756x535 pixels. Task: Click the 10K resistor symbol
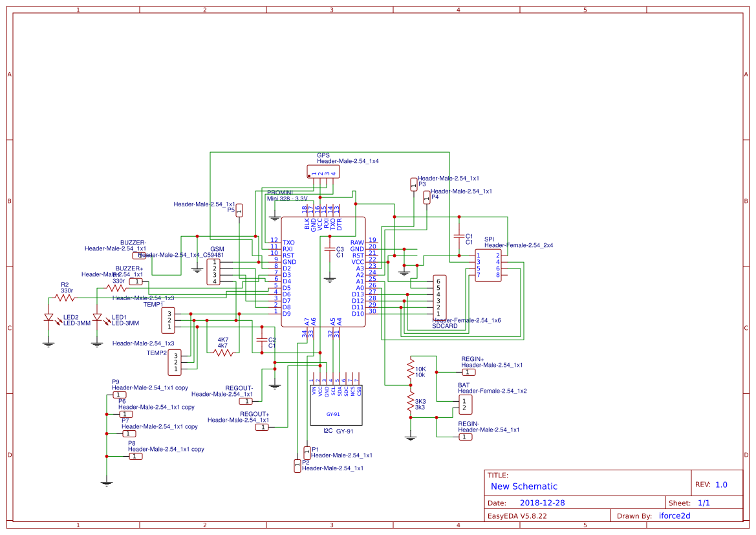pyautogui.click(x=411, y=370)
